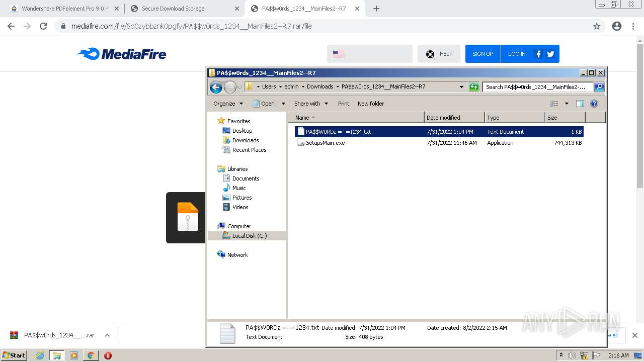The height and width of the screenshot is (362, 644).
Task: Expand the view options dropdown arrow
Action: 567,104
